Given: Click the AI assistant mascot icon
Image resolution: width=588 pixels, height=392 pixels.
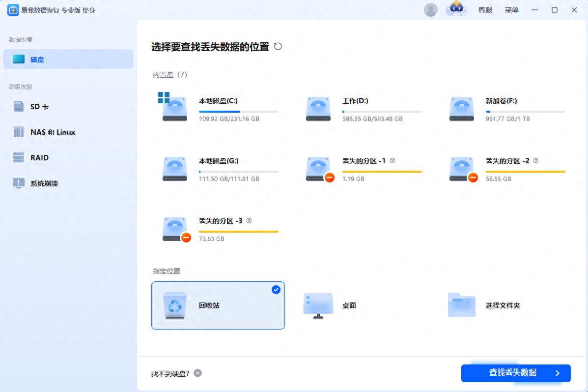Looking at the screenshot, I should point(456,10).
